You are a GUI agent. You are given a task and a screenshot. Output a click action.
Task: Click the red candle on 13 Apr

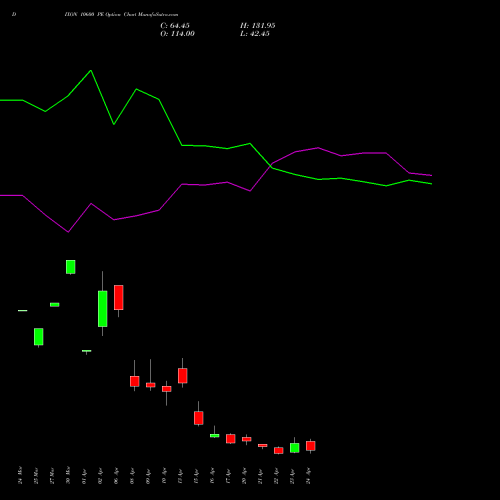[183, 376]
